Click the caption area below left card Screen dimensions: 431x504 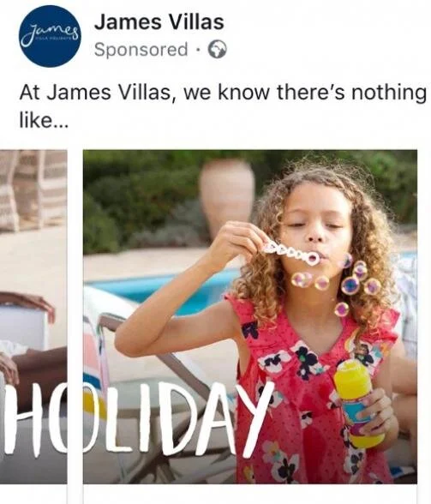(33, 495)
